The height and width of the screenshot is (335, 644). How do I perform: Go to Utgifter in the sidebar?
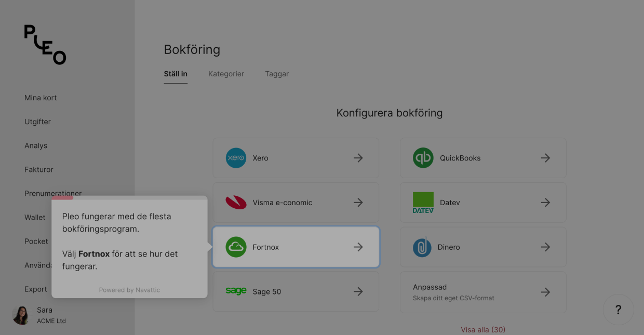37,122
